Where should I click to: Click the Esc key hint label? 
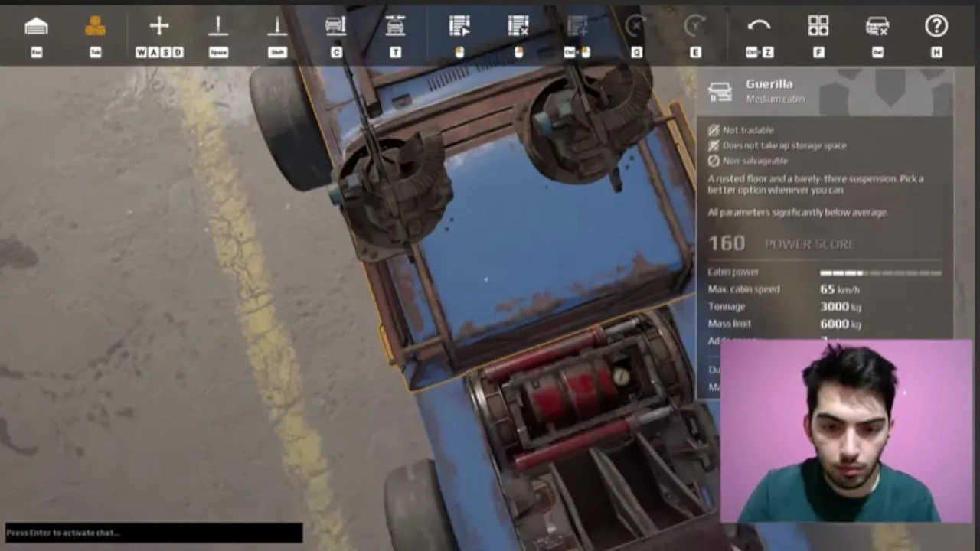pyautogui.click(x=36, y=52)
